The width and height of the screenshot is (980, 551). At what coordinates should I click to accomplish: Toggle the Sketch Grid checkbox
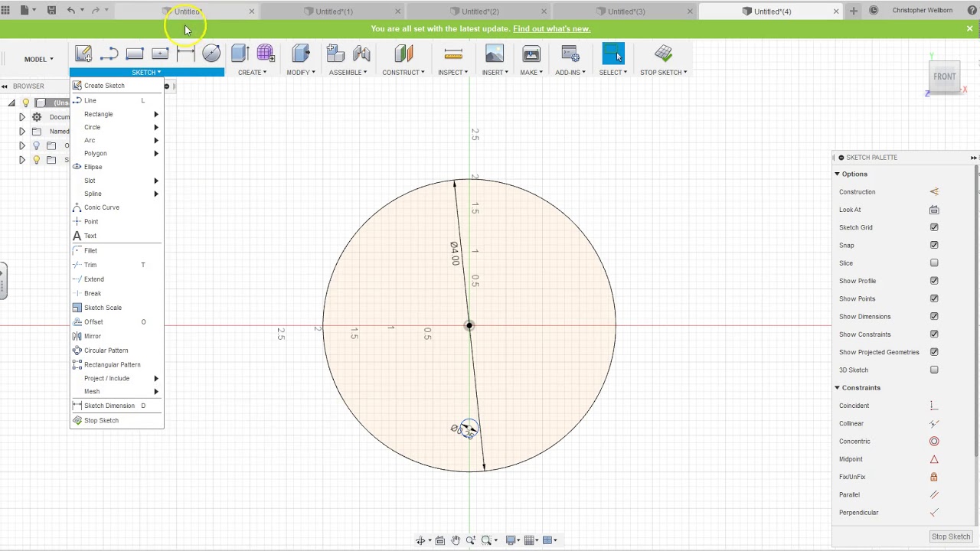(x=934, y=227)
